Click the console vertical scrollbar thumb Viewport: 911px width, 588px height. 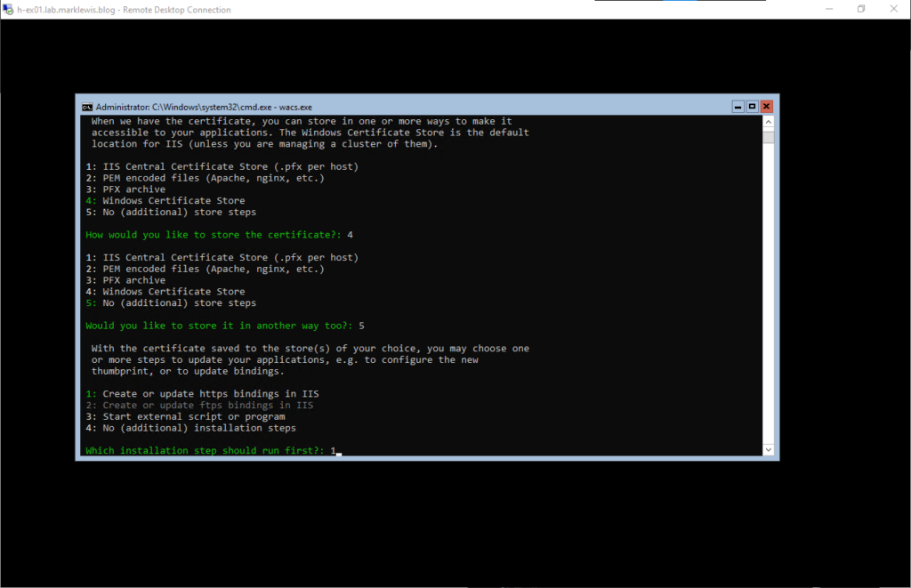pos(768,137)
